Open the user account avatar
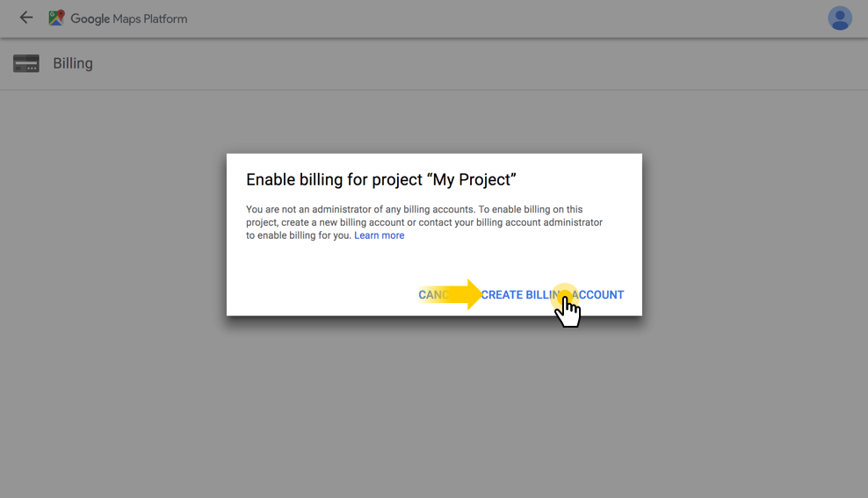Screen dimensions: 868x498 tap(840, 18)
